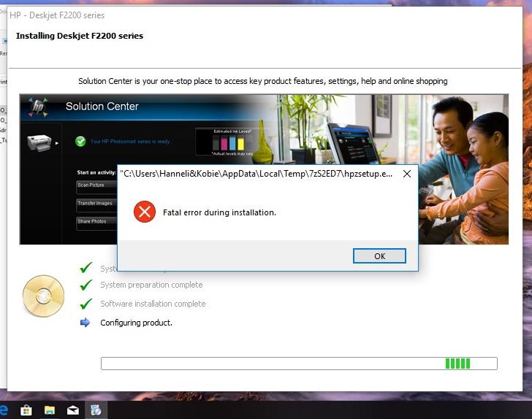The width and height of the screenshot is (532, 419).
Task: Click OK in the fatal error dialog
Action: pos(379,256)
